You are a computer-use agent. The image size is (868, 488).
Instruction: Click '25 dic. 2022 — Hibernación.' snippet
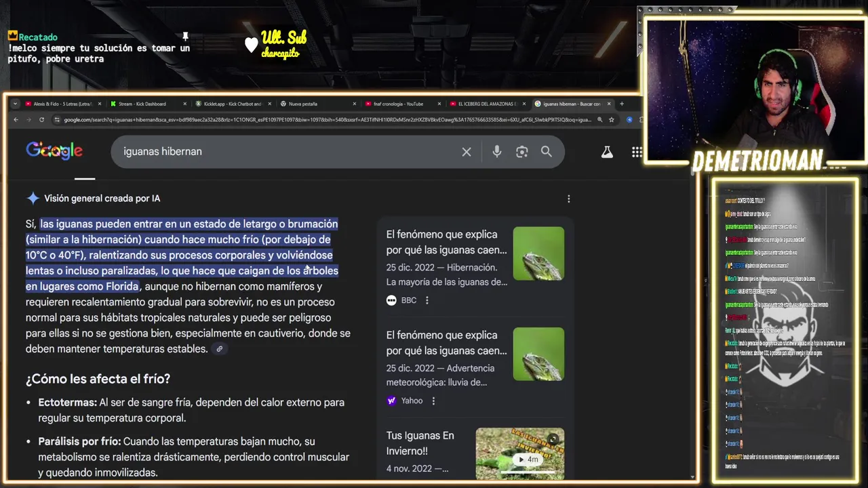point(441,268)
